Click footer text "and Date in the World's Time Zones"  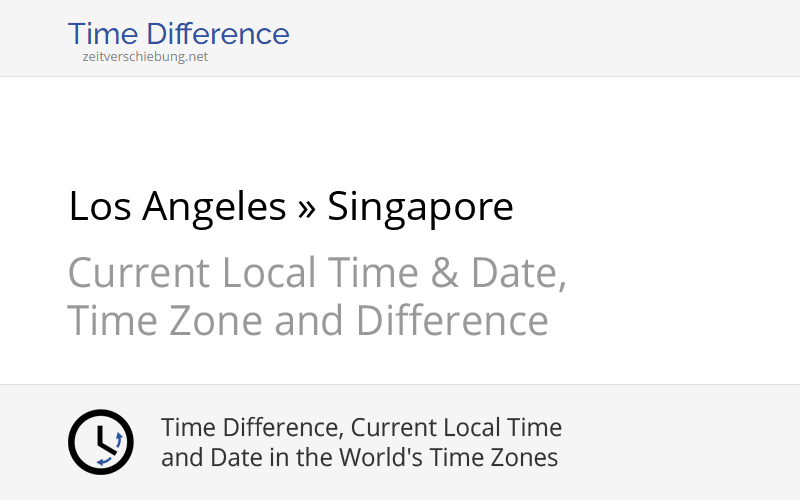(x=359, y=458)
